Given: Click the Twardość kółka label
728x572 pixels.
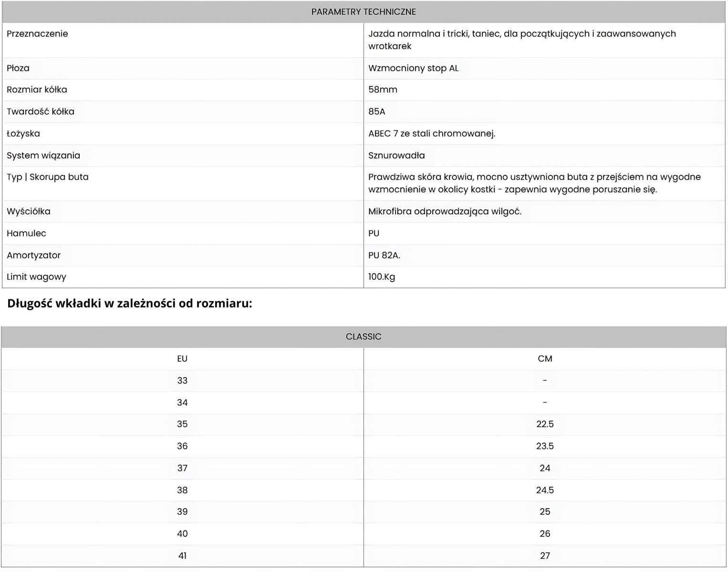Looking at the screenshot, I should 41,112.
